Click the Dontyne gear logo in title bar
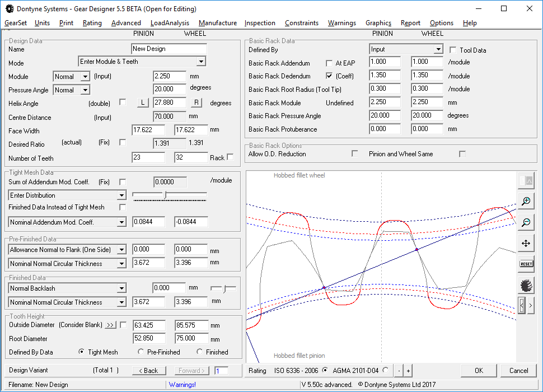The height and width of the screenshot is (392, 543). [10, 8]
